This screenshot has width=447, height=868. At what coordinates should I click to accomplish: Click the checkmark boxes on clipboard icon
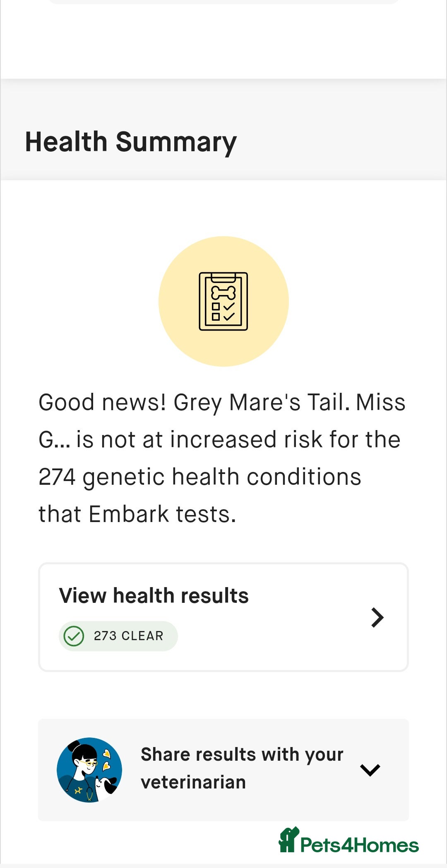coord(223,312)
